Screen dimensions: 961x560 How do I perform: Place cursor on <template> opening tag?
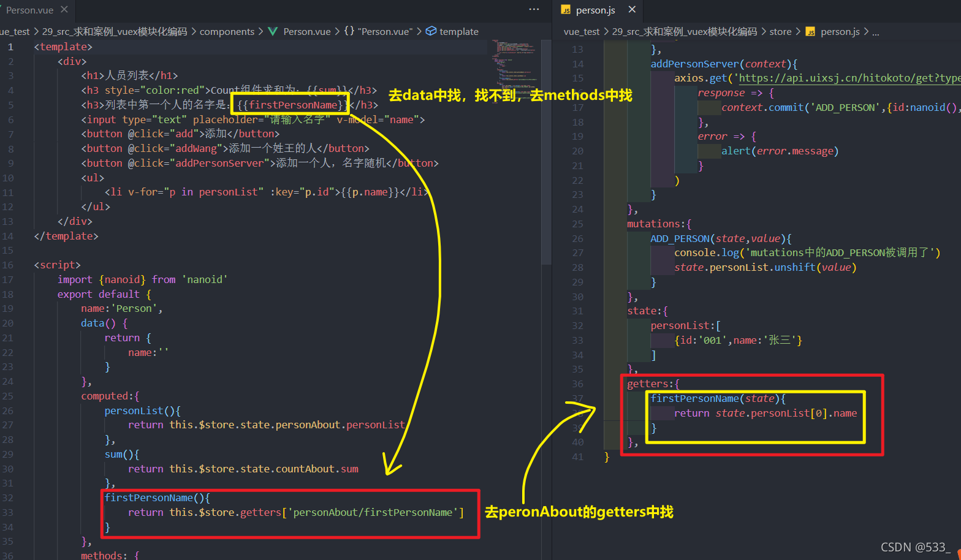63,47
